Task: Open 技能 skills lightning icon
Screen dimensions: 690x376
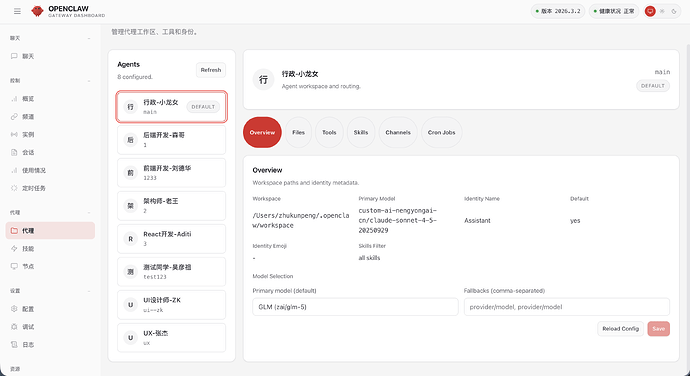Action: [14, 248]
